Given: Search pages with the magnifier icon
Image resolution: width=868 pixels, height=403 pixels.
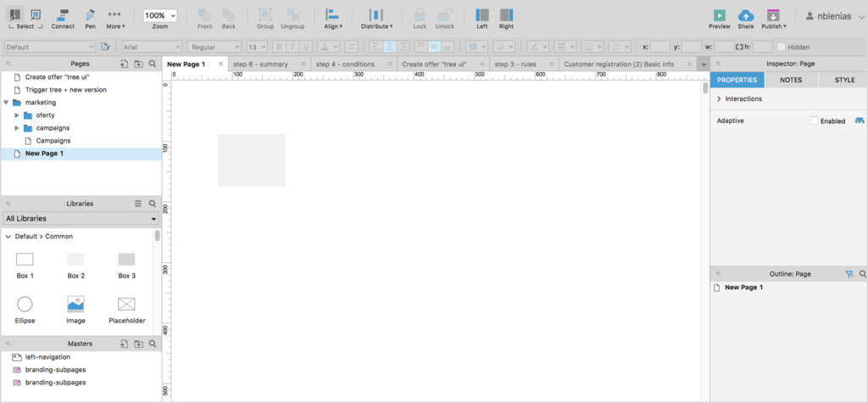Looking at the screenshot, I should tap(153, 64).
